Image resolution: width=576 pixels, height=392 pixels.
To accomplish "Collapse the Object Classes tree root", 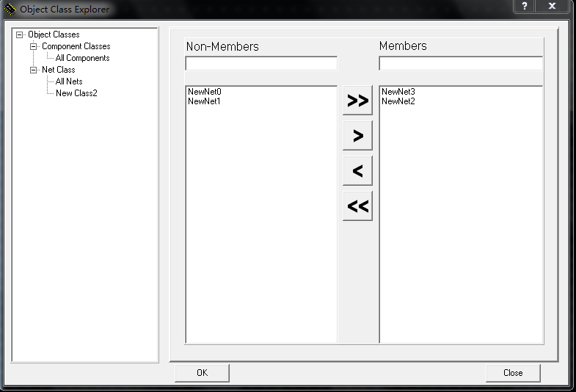I will pos(20,35).
